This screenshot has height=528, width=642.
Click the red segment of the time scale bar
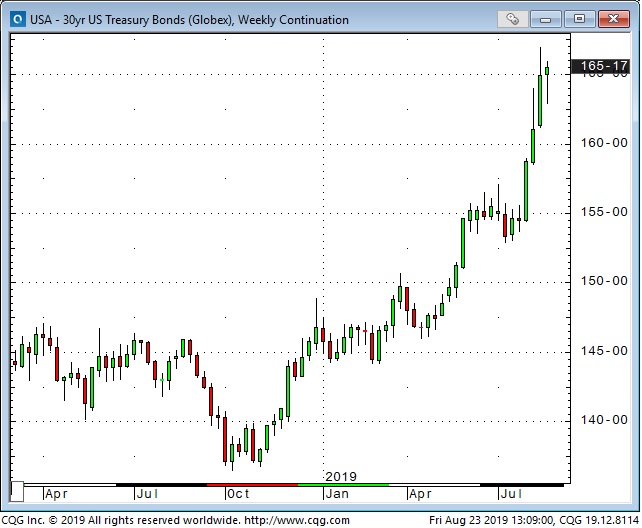pyautogui.click(x=252, y=485)
